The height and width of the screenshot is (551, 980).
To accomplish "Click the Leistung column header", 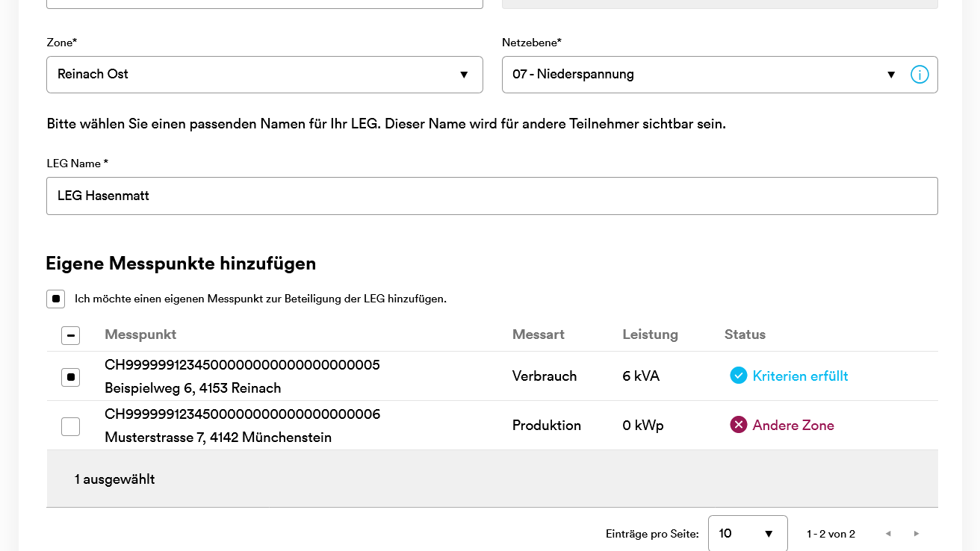I will (x=650, y=334).
